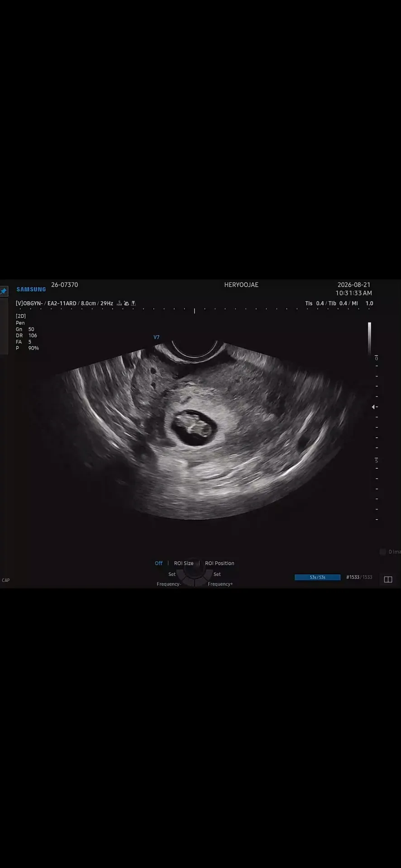Click the focus position arrow marker
The width and height of the screenshot is (401, 868).
tap(374, 407)
